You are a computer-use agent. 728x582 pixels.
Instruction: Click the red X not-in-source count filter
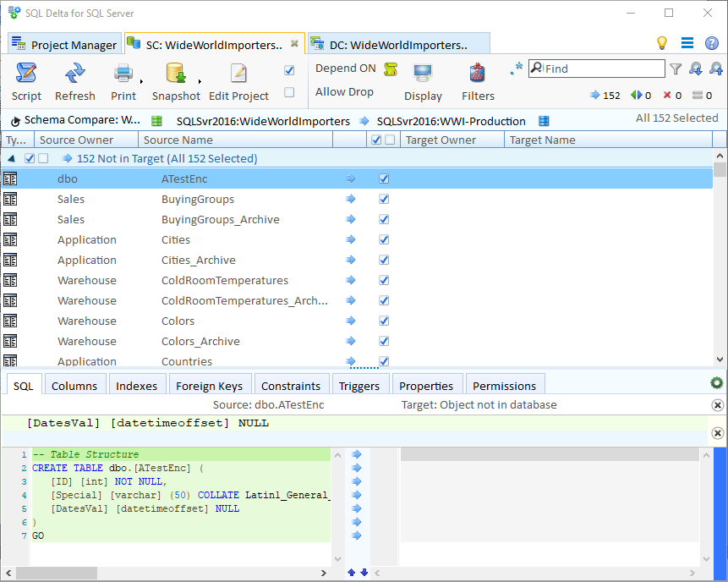pos(672,96)
